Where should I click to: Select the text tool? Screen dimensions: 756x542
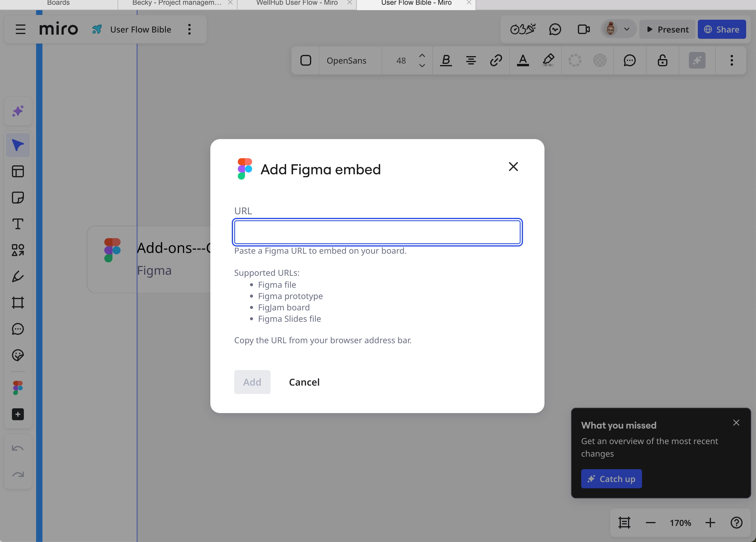click(18, 224)
